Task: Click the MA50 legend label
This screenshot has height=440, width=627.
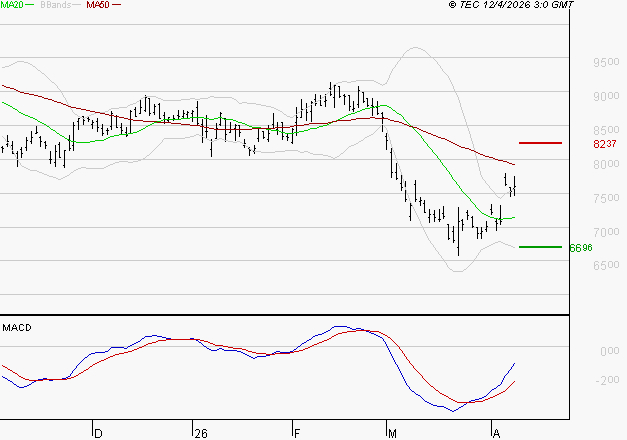Action: (x=98, y=4)
